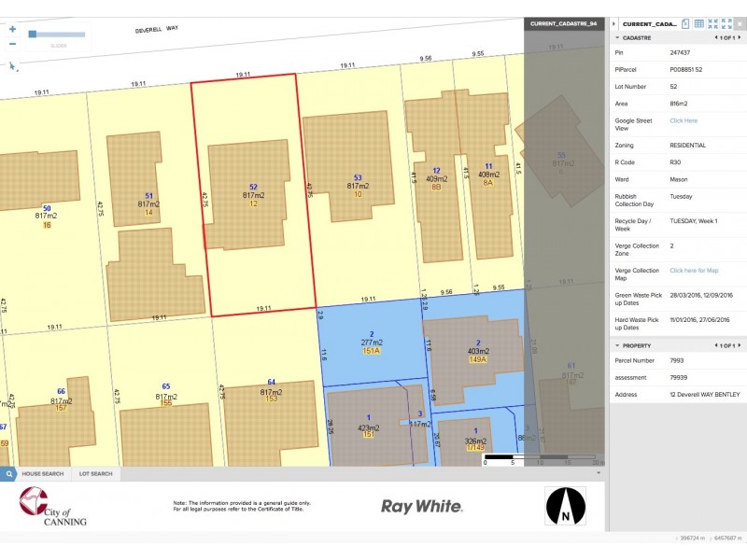
Task: Open the table view icon
Action: tap(698, 24)
